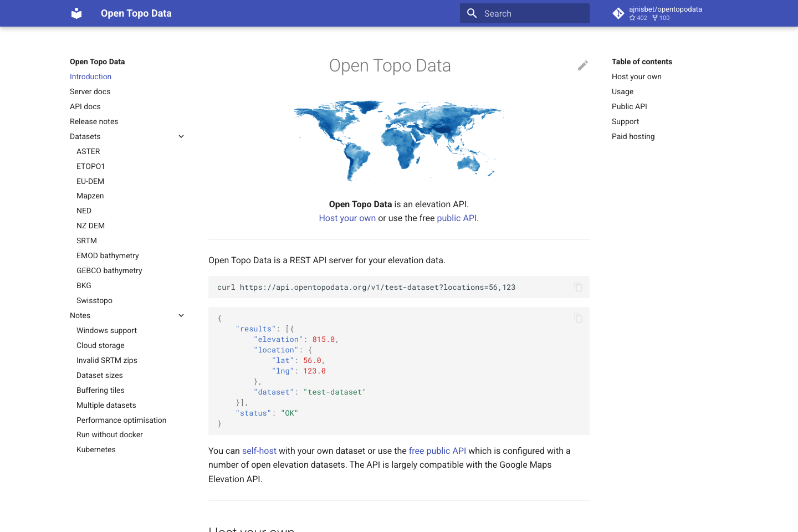Screen dimensions: 798x532
Task: Click the fork icon showing 100
Action: (x=654, y=18)
